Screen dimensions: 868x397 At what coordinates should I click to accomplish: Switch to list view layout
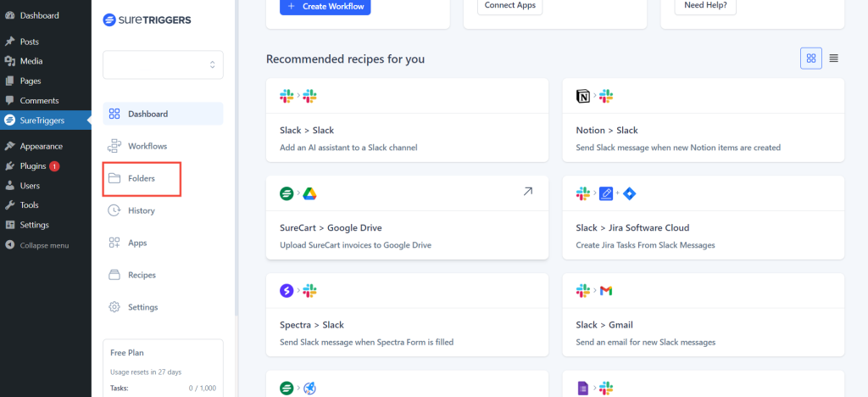[834, 59]
